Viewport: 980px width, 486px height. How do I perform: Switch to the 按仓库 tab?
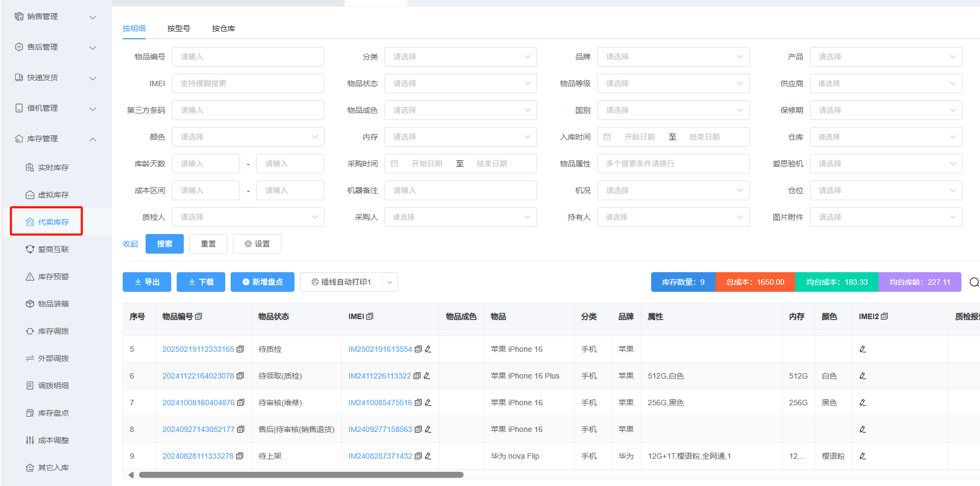[x=224, y=28]
